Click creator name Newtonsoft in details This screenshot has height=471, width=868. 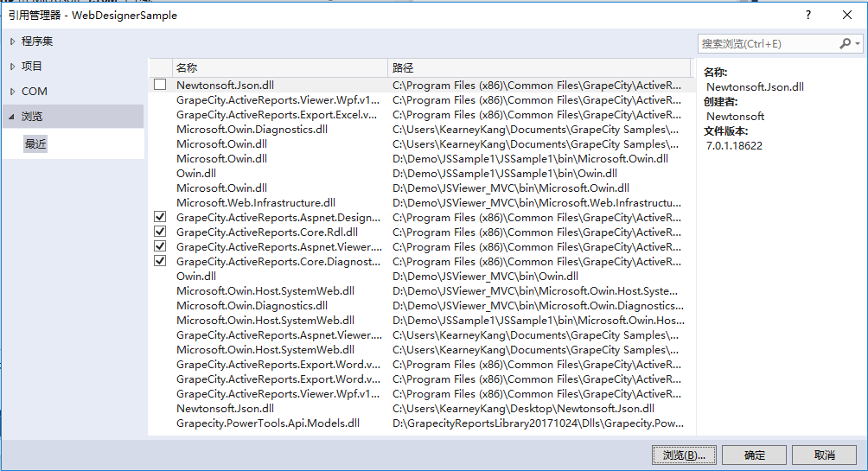tap(735, 116)
